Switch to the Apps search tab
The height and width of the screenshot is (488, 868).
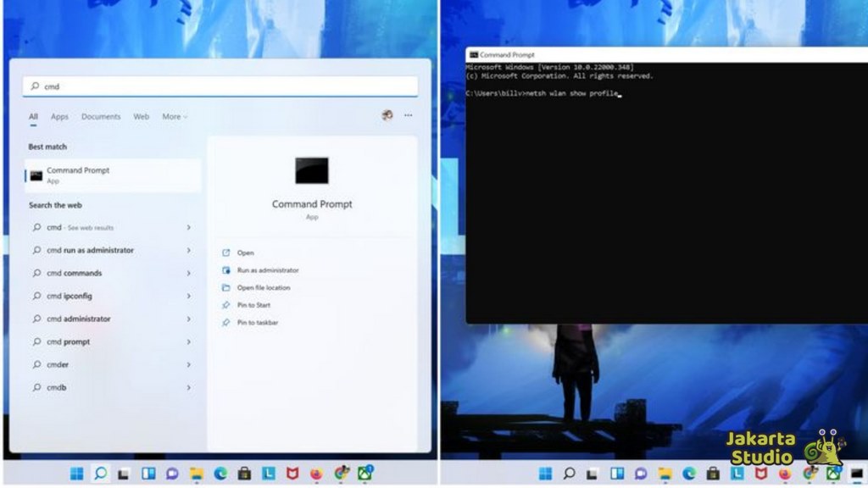point(59,117)
